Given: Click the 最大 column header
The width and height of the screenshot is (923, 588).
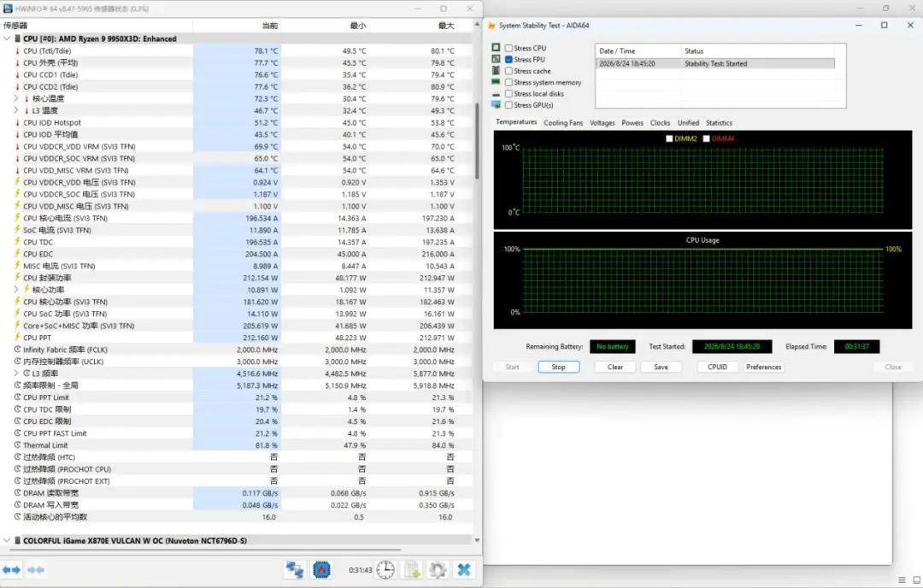Looking at the screenshot, I should tap(414, 26).
